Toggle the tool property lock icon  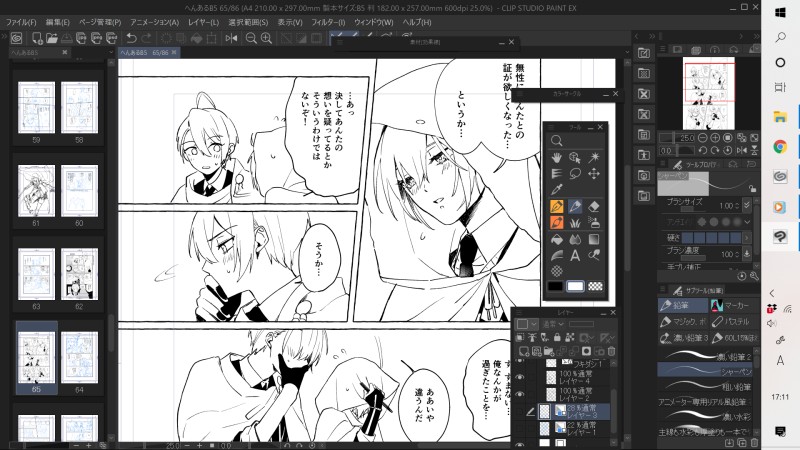[752, 189]
